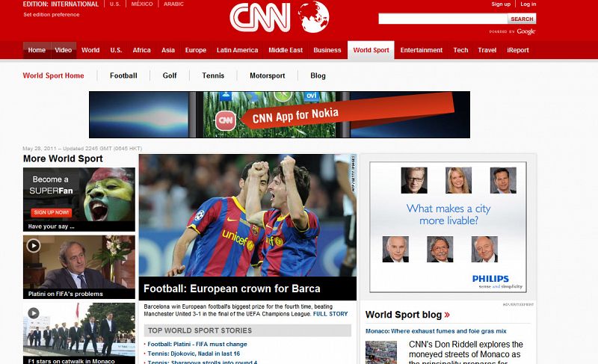Open Football: Platini - FIFA must change
Viewport: 598px width, 364px height.
tap(197, 344)
